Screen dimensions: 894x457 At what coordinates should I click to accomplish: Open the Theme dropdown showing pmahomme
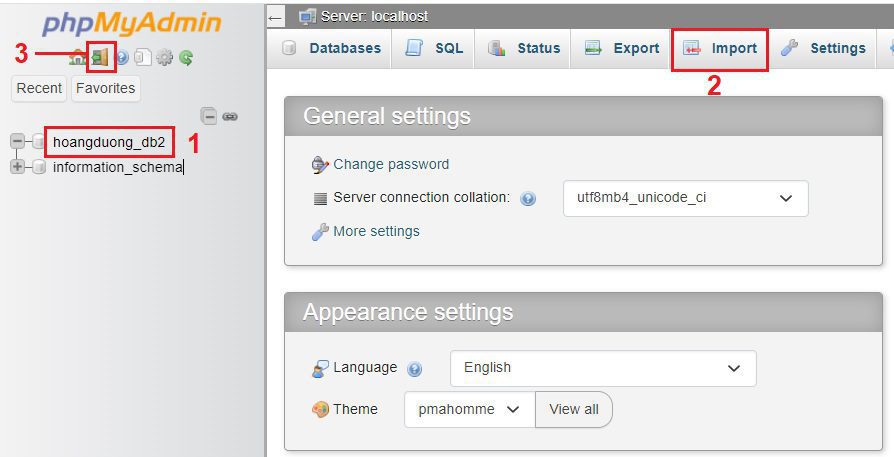469,409
